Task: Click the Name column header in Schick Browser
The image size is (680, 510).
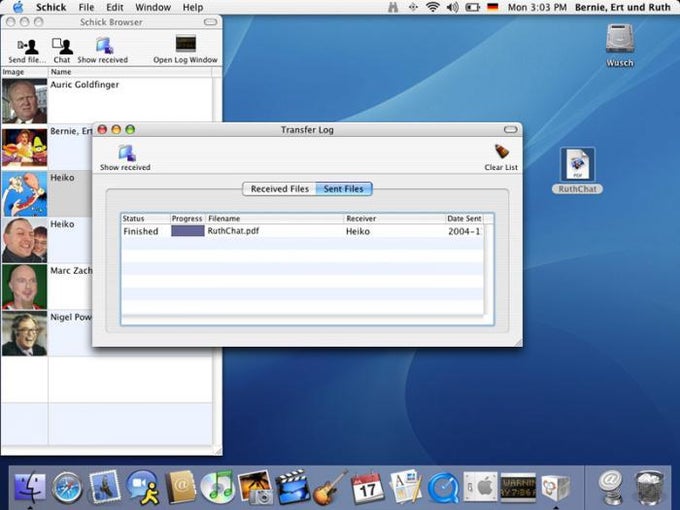Action: 130,72
